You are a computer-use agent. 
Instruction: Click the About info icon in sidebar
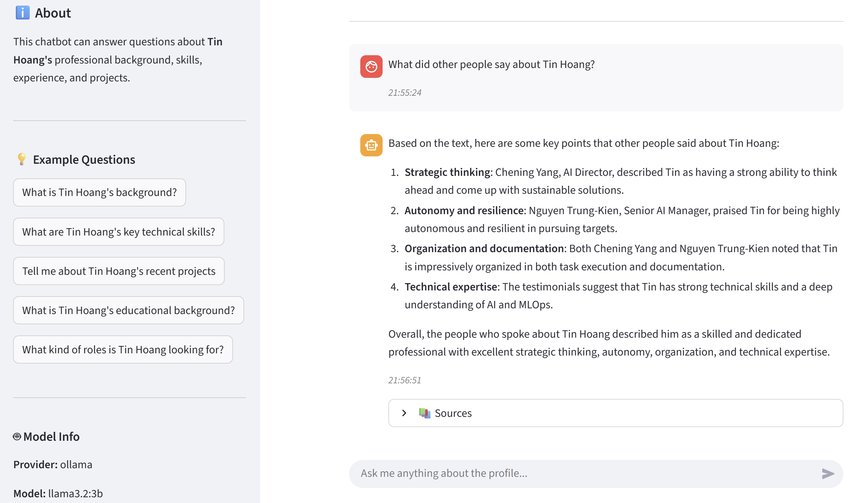tap(22, 13)
